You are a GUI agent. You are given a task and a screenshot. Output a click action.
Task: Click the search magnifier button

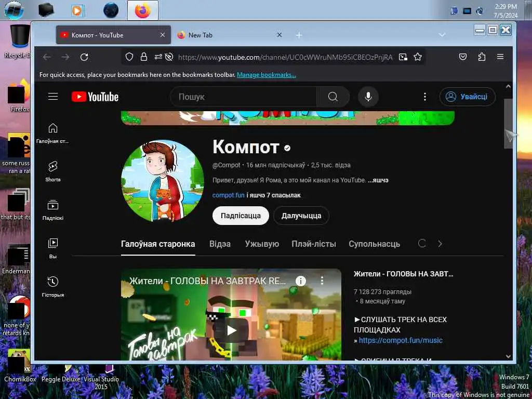tap(333, 97)
